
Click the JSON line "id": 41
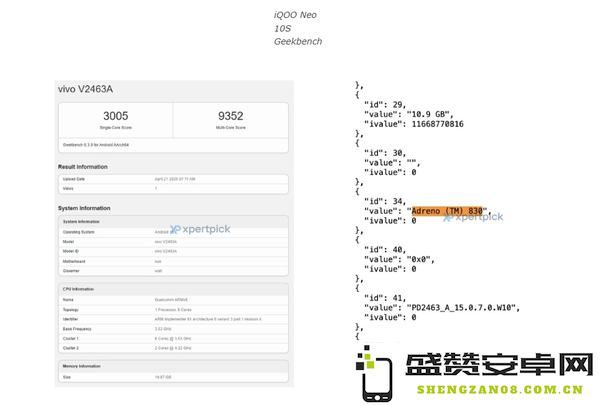point(385,298)
